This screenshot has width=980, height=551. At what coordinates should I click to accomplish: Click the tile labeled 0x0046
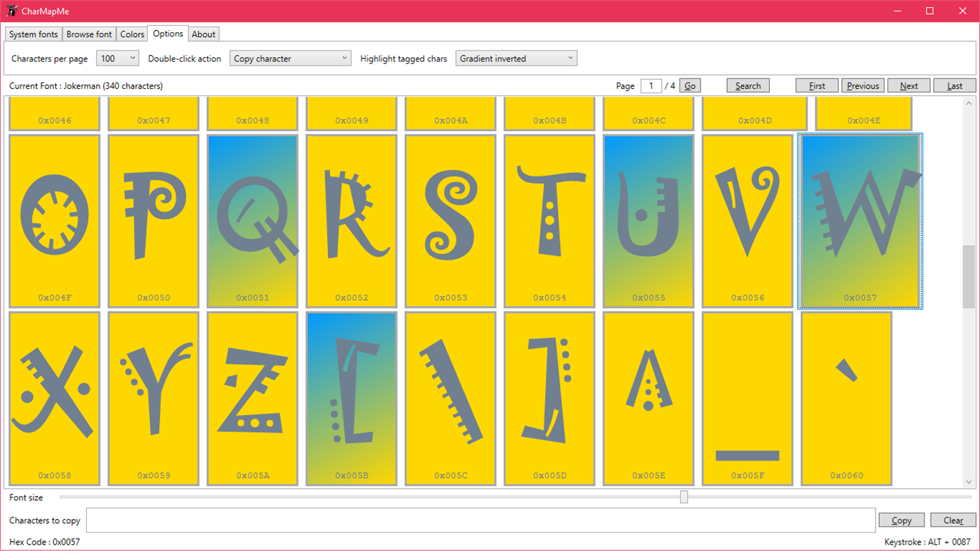[55, 114]
